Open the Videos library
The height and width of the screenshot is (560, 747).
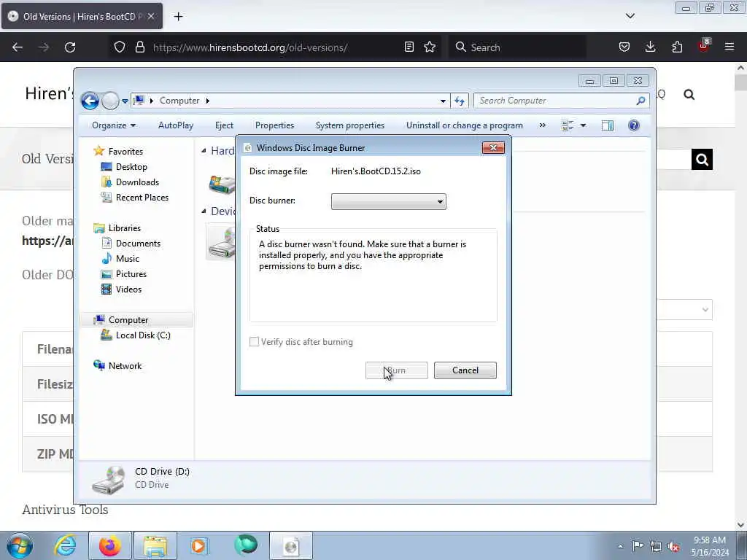[128, 289]
